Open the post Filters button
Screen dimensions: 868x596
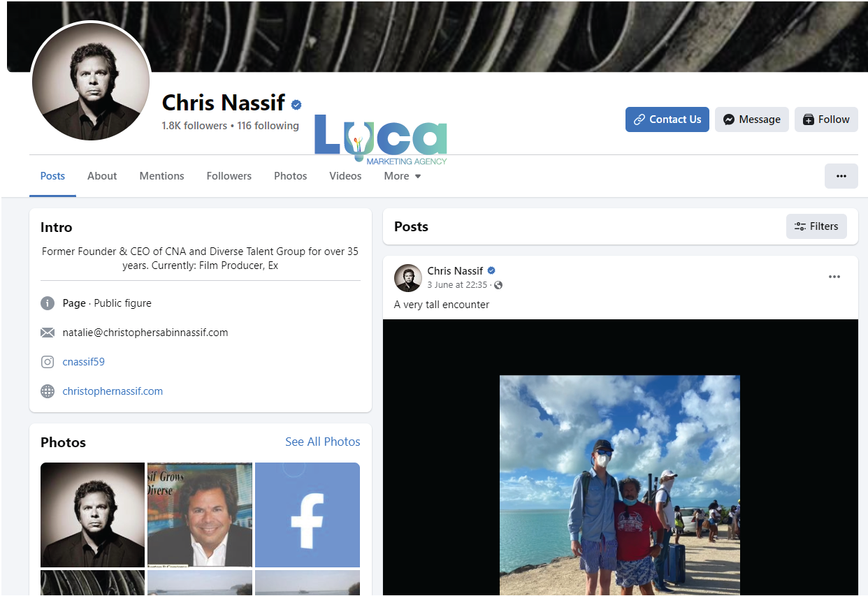click(816, 226)
